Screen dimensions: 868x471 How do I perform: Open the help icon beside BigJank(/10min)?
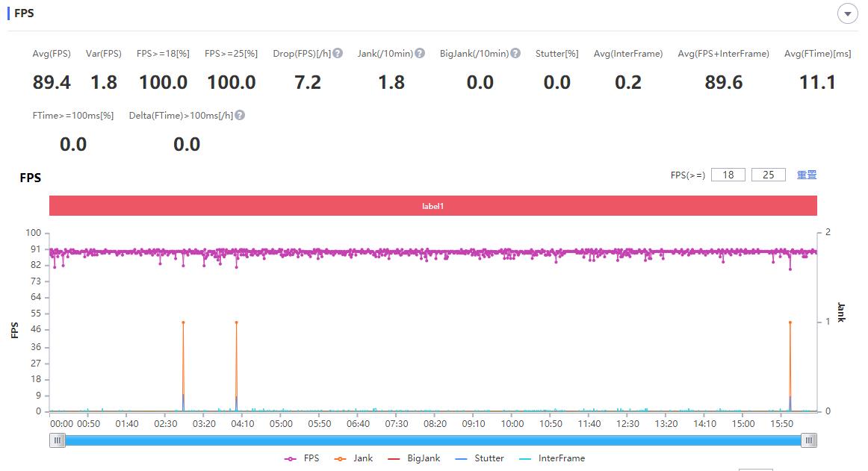[x=515, y=54]
